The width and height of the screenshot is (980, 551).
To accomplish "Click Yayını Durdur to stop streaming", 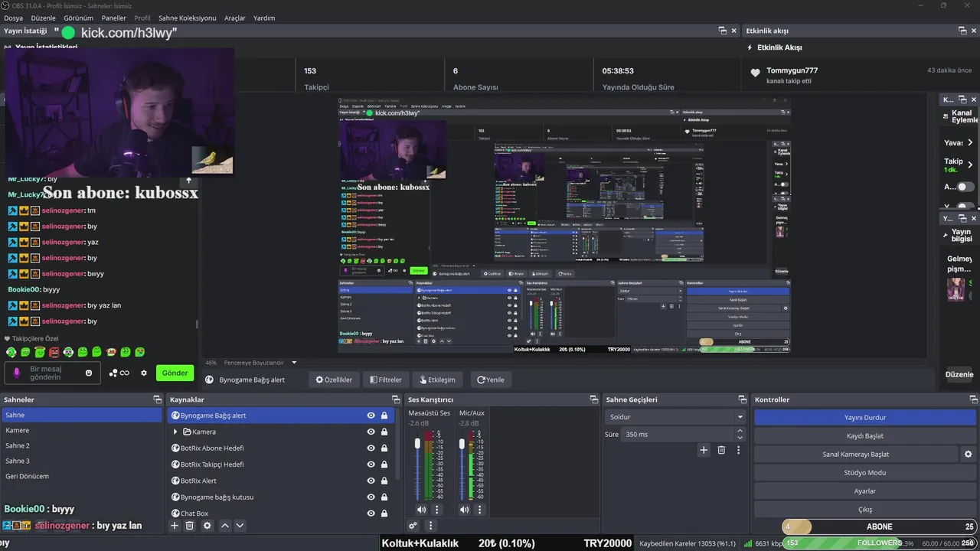I will (x=865, y=417).
